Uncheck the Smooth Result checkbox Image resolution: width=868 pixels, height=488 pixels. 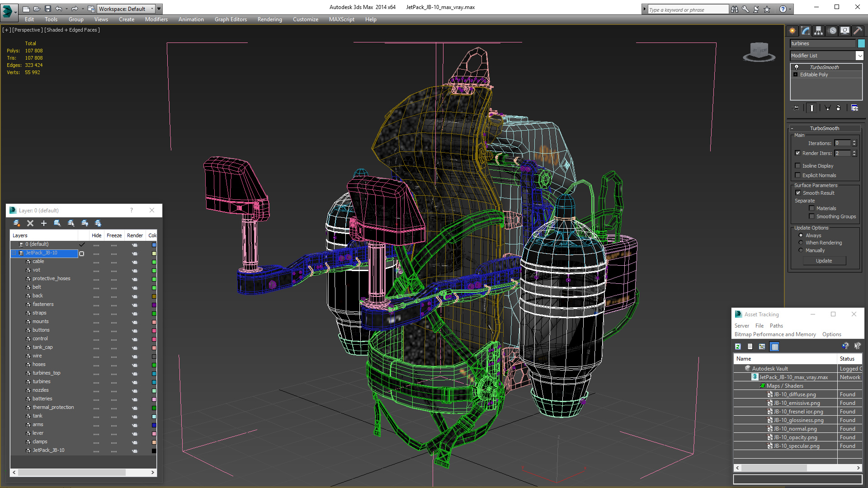pyautogui.click(x=798, y=193)
